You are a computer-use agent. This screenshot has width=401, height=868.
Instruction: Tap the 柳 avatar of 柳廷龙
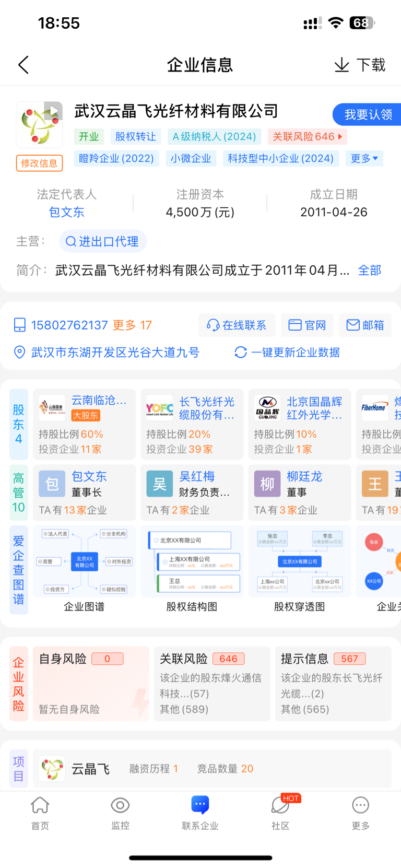[267, 484]
